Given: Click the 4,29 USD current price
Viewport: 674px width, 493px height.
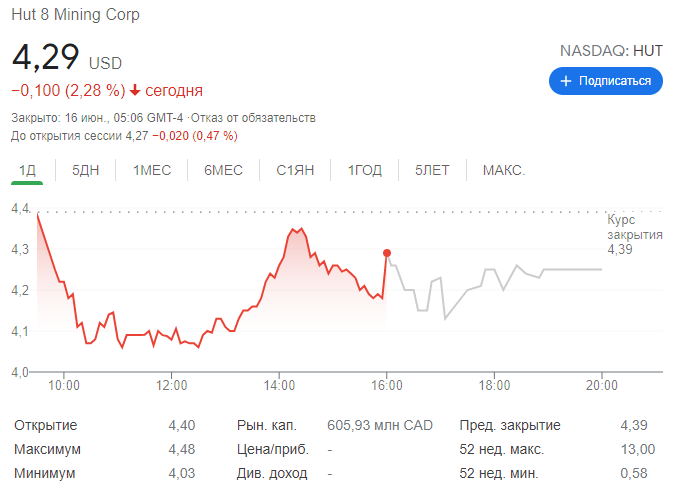Looking at the screenshot, I should click(65, 58).
